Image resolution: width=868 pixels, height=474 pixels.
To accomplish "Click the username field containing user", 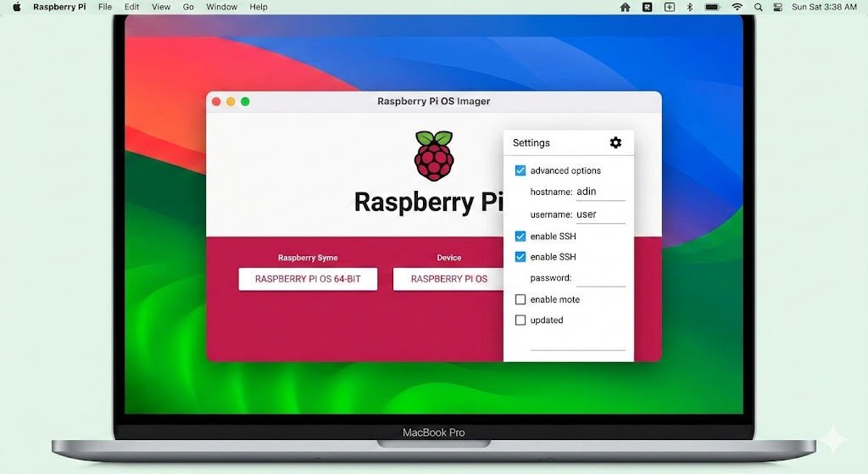I will (601, 215).
